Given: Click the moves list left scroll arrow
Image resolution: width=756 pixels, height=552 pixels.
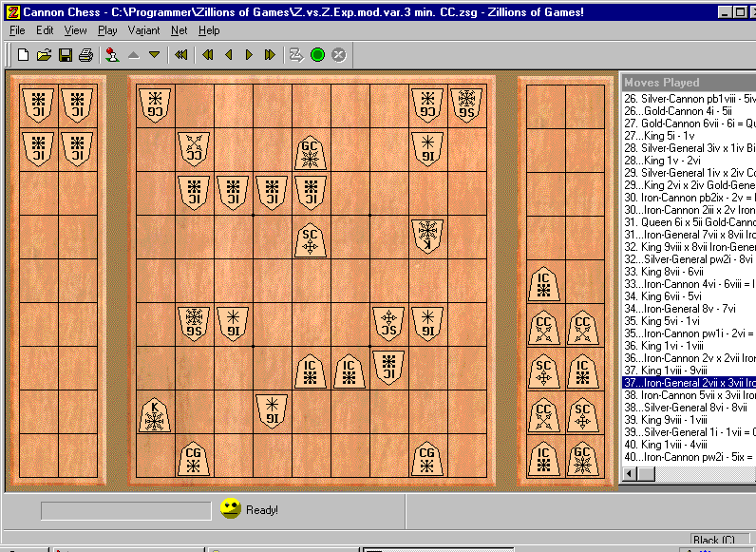Looking at the screenshot, I should (629, 474).
